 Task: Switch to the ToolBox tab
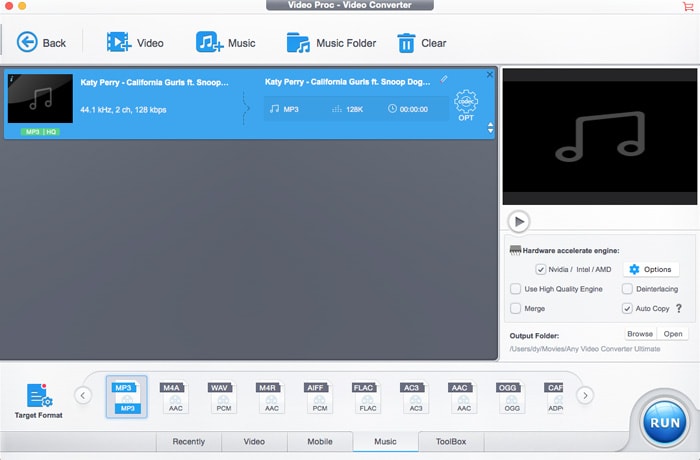[451, 441]
